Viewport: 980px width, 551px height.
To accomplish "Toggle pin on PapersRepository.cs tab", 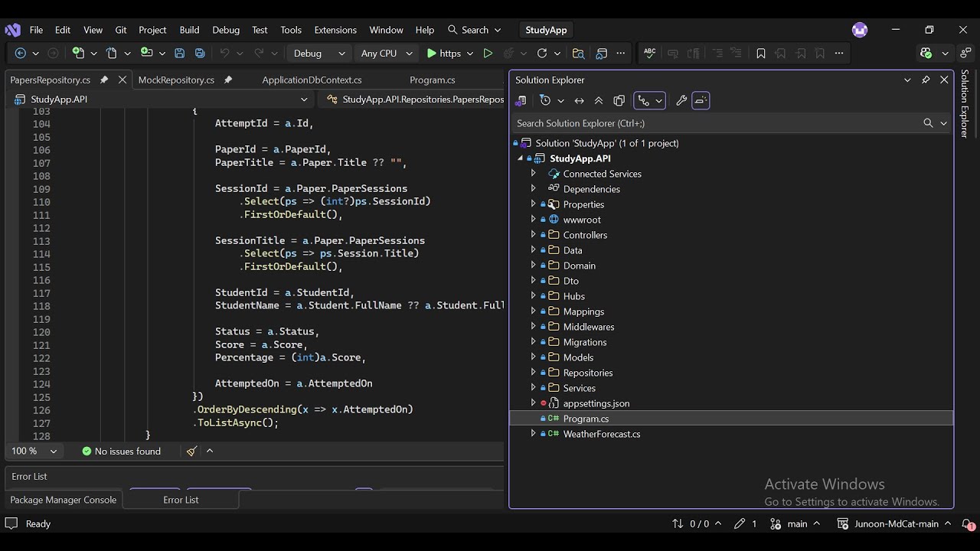I will [x=104, y=80].
